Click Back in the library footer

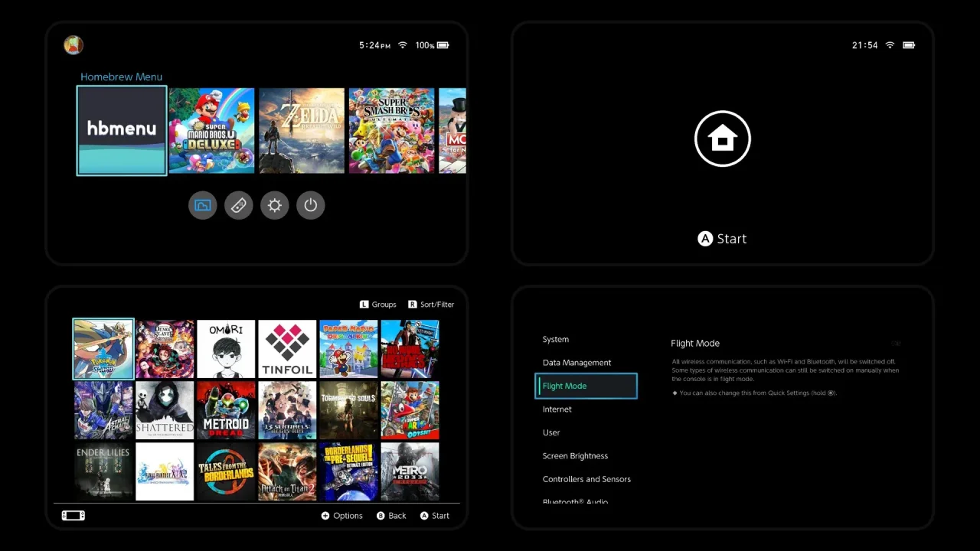point(391,516)
